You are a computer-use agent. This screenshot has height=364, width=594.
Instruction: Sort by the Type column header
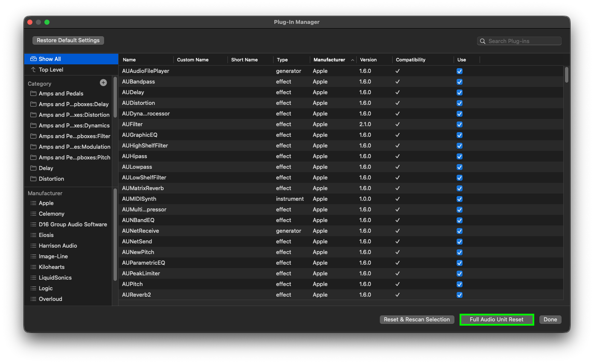[x=291, y=60]
